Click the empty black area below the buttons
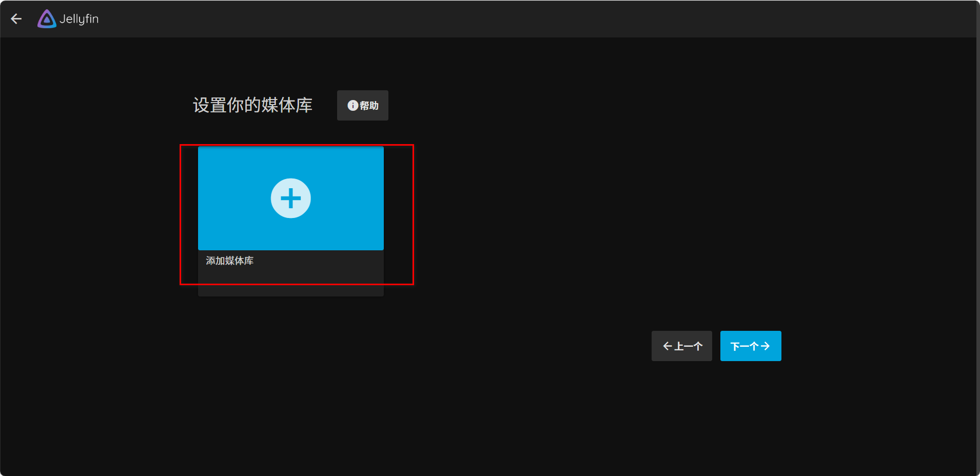The height and width of the screenshot is (476, 980). (x=513, y=421)
